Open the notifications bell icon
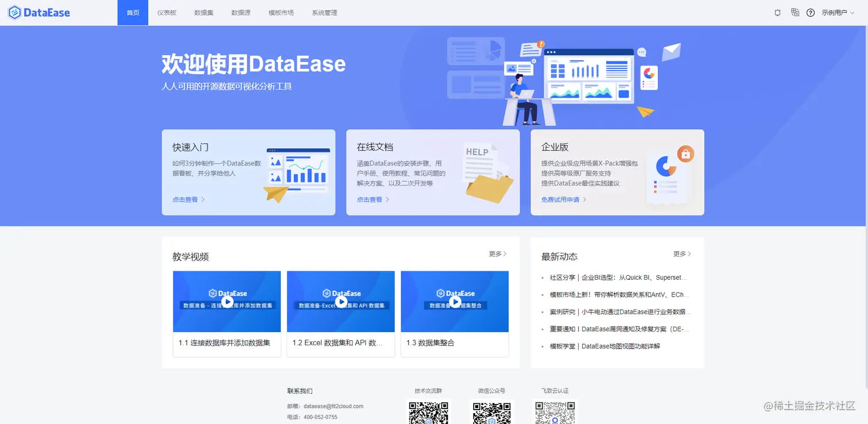This screenshot has height=424, width=868. tap(778, 13)
